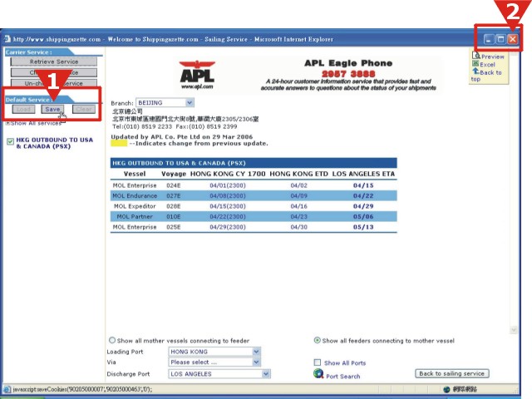Open the Preview link
This screenshot has width=532, height=399.
click(x=493, y=57)
